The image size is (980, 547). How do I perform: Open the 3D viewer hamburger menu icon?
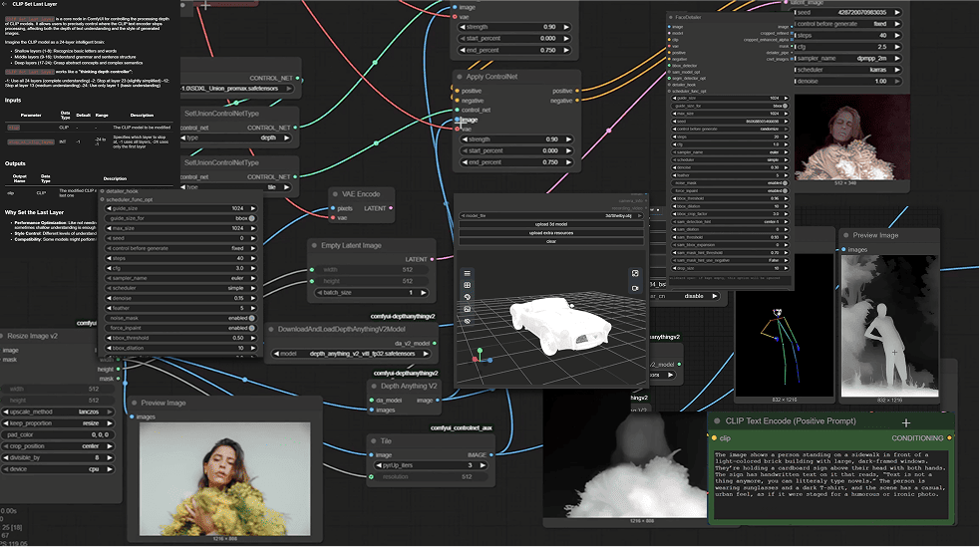click(x=467, y=273)
